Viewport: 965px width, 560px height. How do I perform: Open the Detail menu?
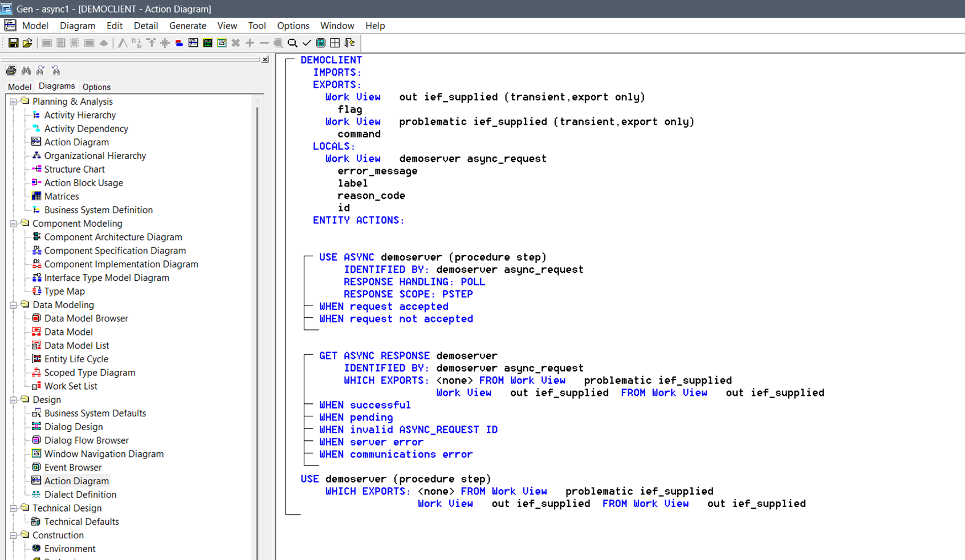click(x=145, y=26)
